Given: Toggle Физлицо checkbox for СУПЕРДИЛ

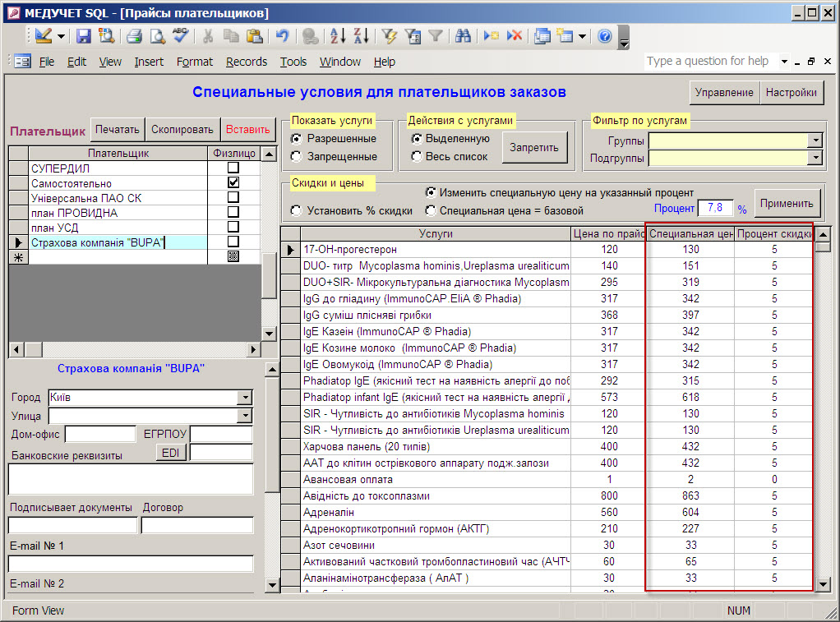Looking at the screenshot, I should 233,168.
